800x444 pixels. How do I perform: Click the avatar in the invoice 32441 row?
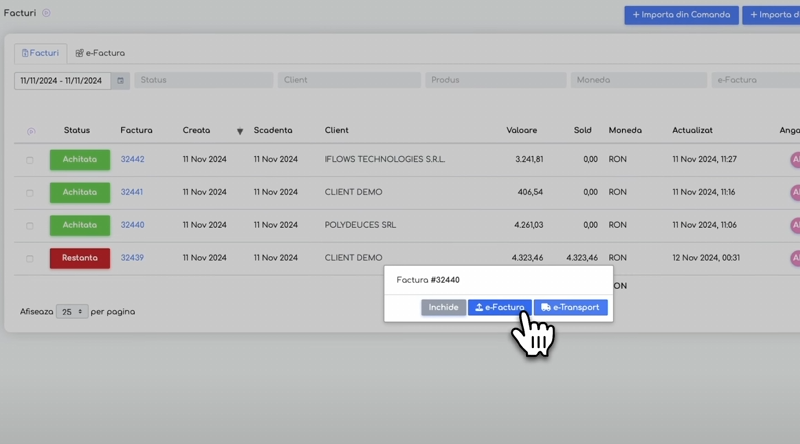click(x=795, y=192)
